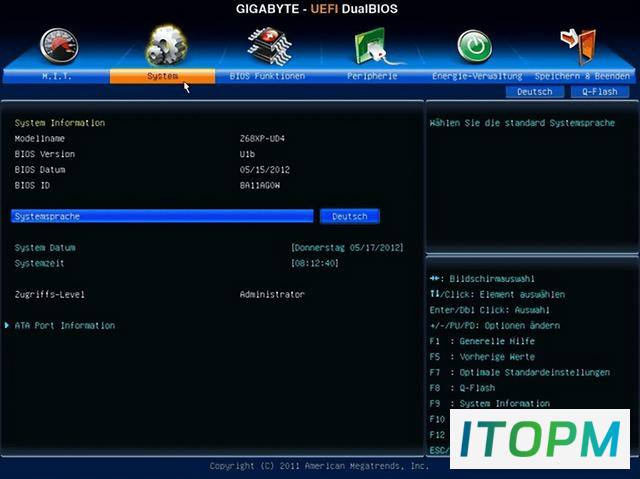Click the F5 Vorherige Werte line
Screen dimensions: 640x479
coord(482,357)
